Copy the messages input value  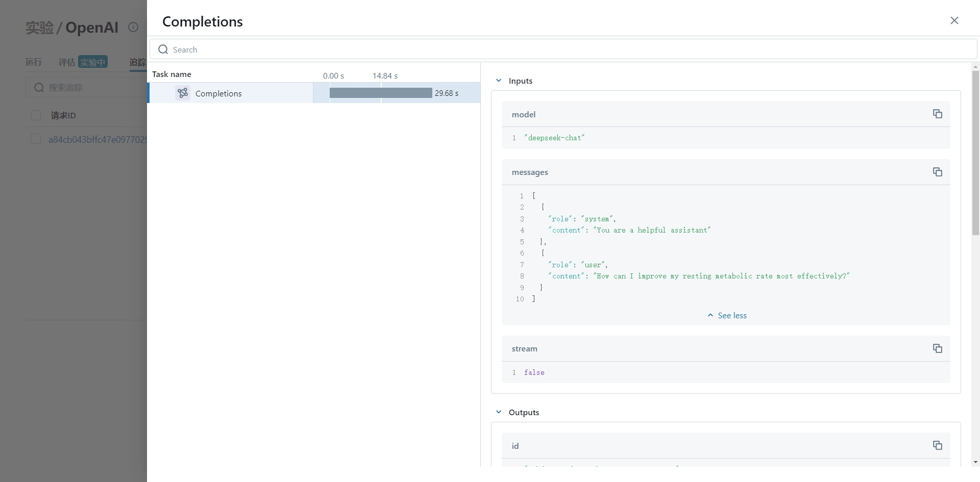click(937, 172)
